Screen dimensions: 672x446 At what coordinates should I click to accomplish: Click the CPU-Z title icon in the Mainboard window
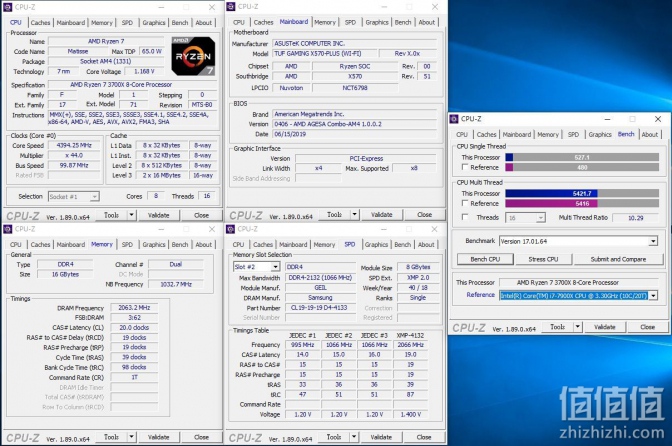coord(231,6)
